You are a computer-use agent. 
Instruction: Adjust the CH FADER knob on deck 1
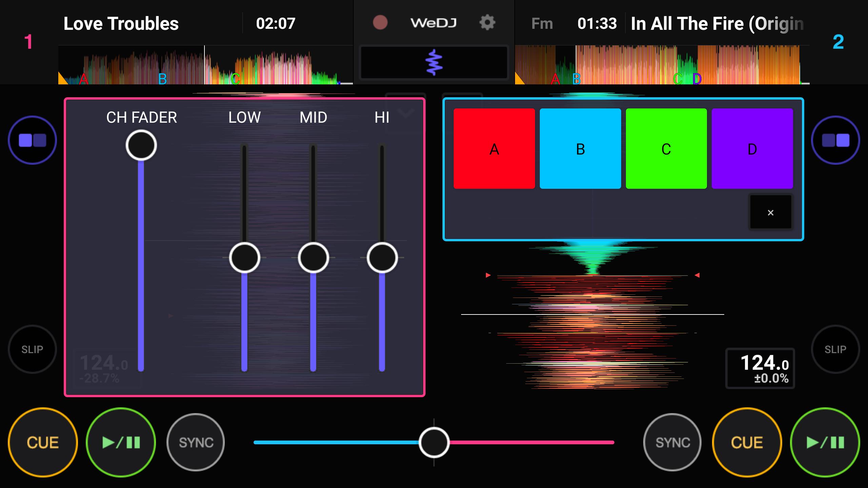(x=141, y=145)
